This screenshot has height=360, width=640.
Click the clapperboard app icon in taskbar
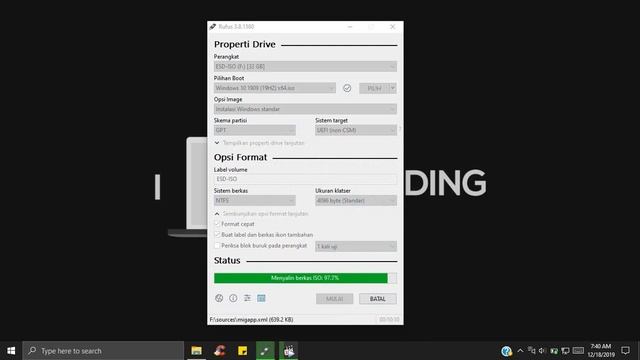tap(289, 351)
